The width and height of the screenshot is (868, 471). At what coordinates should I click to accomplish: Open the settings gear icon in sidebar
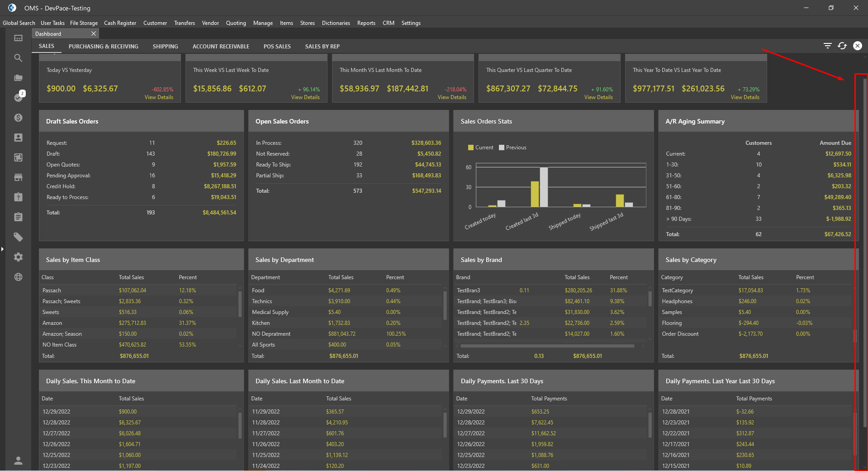[18, 257]
